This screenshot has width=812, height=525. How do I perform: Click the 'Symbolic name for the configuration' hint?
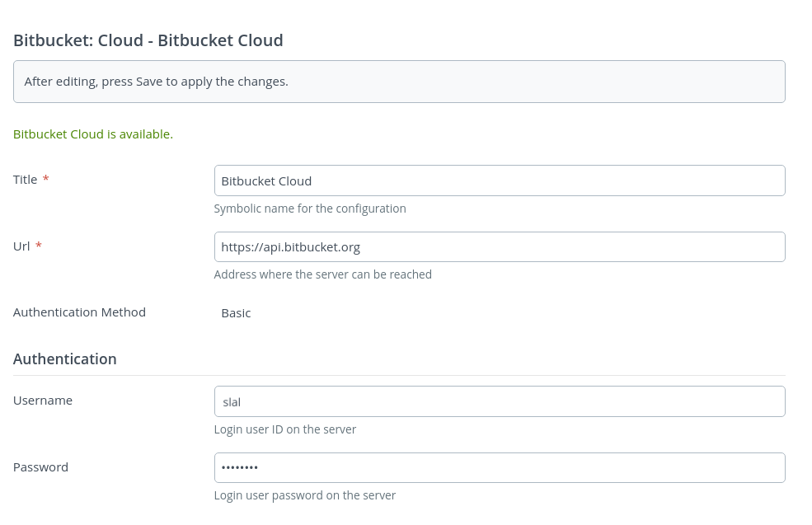click(x=310, y=209)
